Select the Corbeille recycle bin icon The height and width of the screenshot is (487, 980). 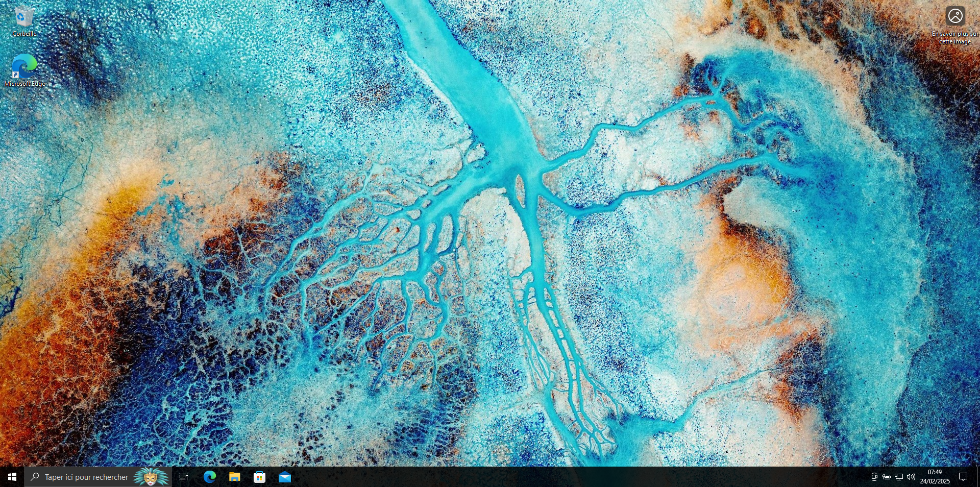coord(24,21)
